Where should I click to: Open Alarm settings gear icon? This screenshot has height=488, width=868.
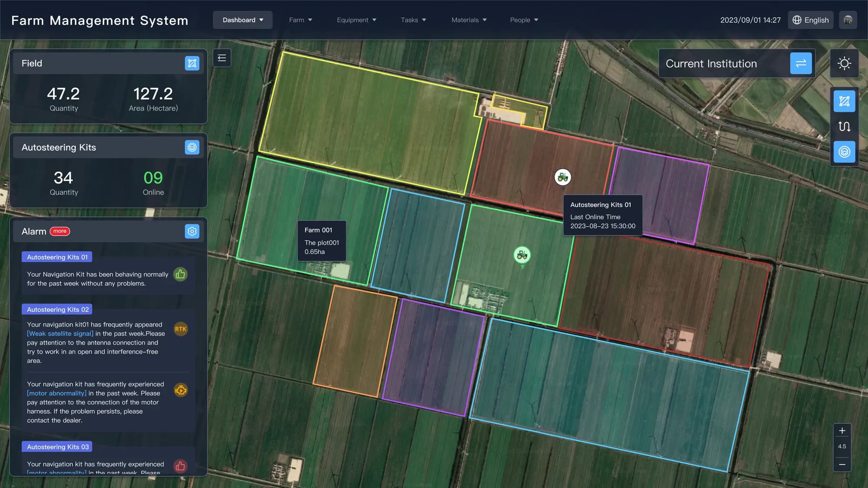tap(192, 232)
